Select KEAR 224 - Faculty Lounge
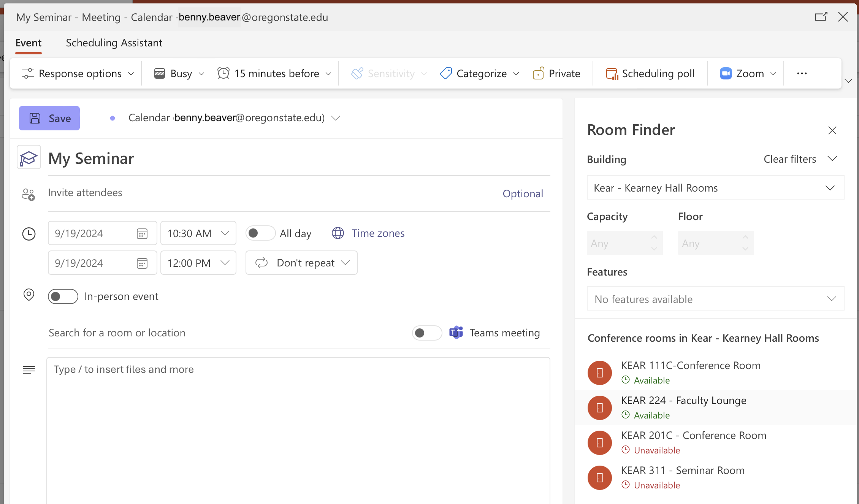The image size is (859, 504). tap(716, 407)
